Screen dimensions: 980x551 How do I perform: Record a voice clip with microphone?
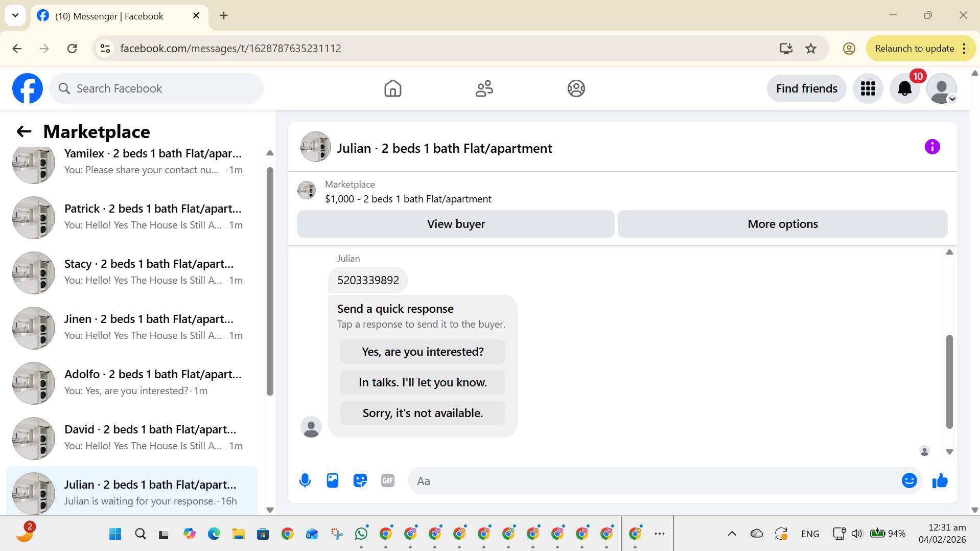pos(305,480)
